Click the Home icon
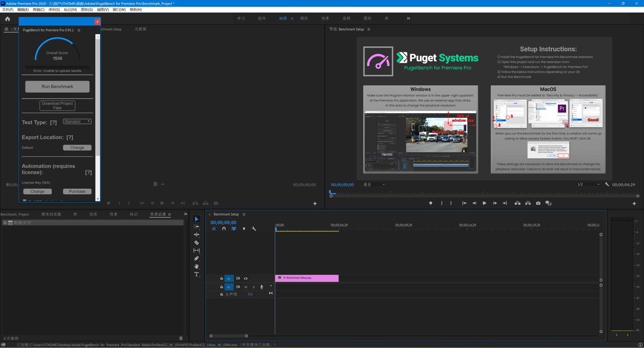 (8, 19)
